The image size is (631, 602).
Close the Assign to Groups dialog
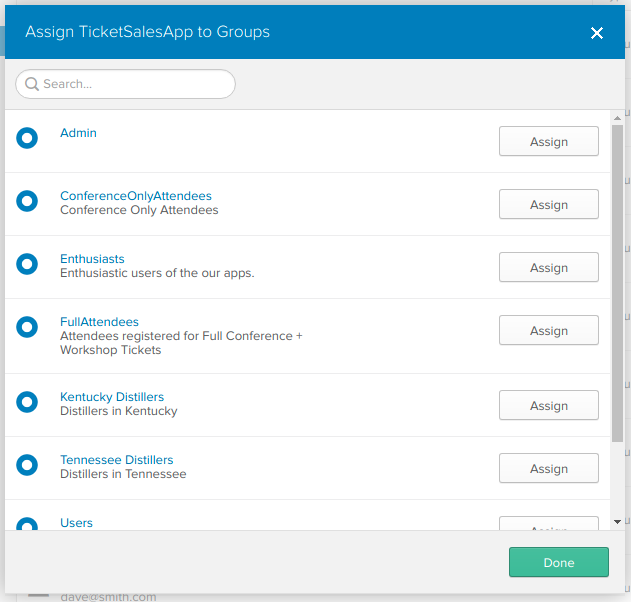tap(597, 33)
